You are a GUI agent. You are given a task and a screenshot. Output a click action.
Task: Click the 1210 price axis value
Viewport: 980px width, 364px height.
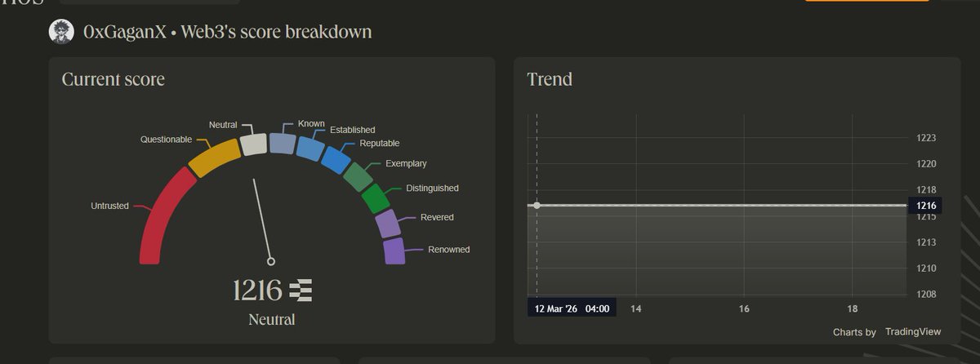925,269
